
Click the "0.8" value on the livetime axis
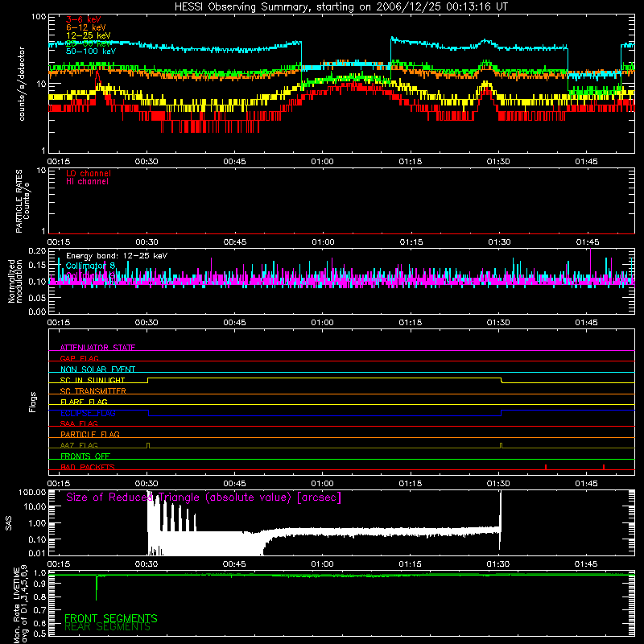(x=39, y=597)
